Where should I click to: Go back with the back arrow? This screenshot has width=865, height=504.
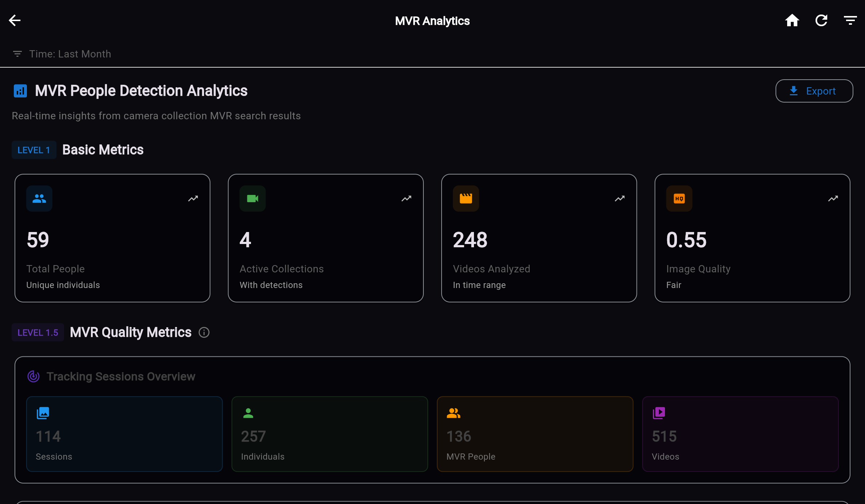click(x=15, y=20)
